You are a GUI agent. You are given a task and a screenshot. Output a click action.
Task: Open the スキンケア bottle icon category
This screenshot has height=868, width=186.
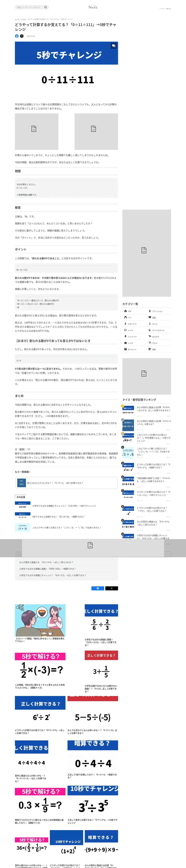point(126,324)
